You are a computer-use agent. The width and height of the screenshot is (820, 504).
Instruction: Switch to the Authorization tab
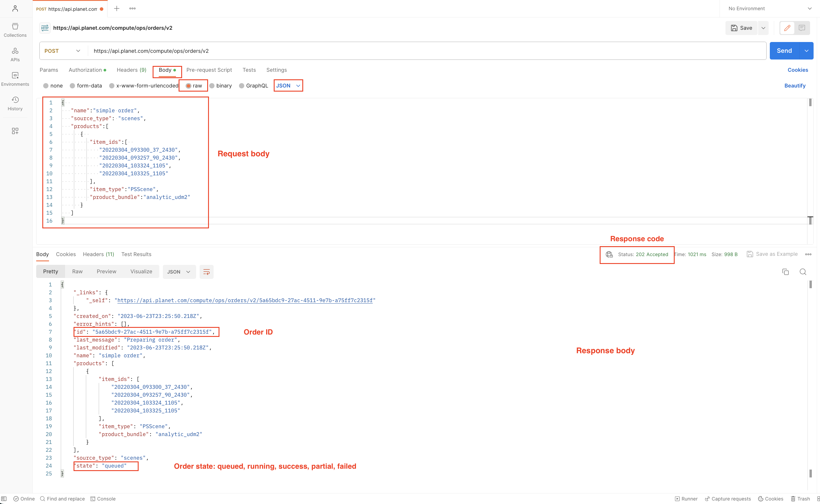pyautogui.click(x=87, y=70)
